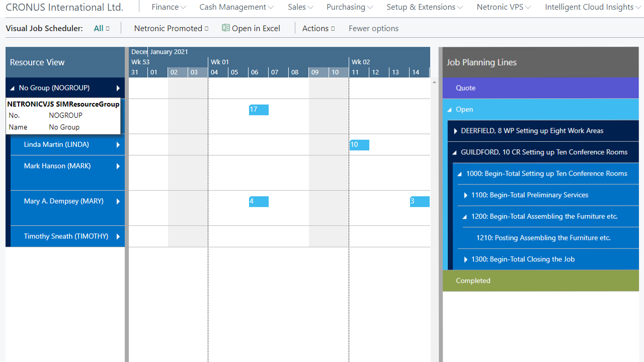Select Mary A. Dempsey (MARY) resource row
The width and height of the screenshot is (644, 362).
[67, 208]
